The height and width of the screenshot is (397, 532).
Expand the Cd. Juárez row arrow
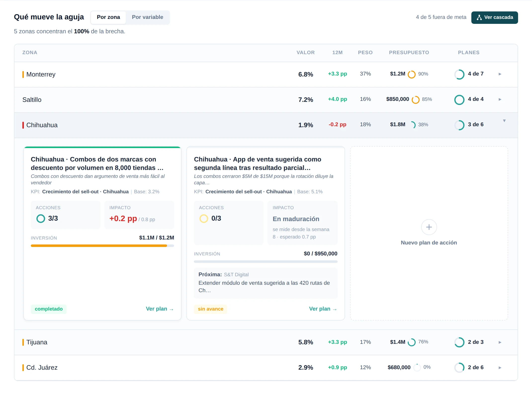coord(500,368)
